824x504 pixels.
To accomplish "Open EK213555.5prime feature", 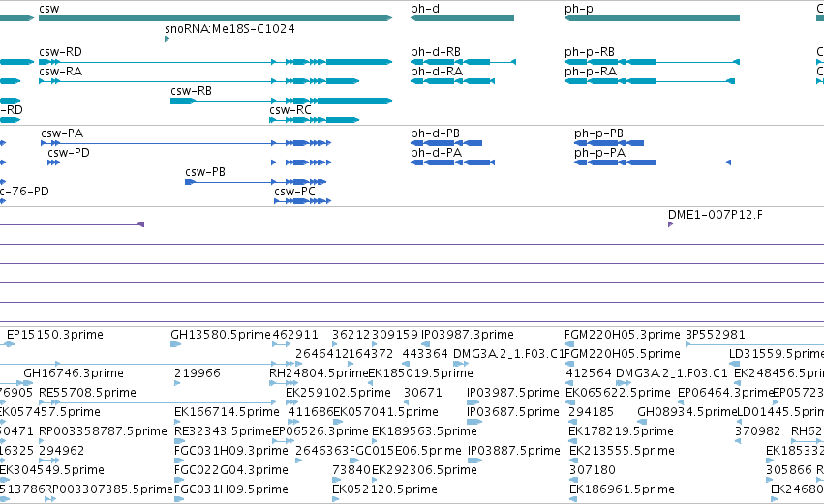I will (x=623, y=451).
